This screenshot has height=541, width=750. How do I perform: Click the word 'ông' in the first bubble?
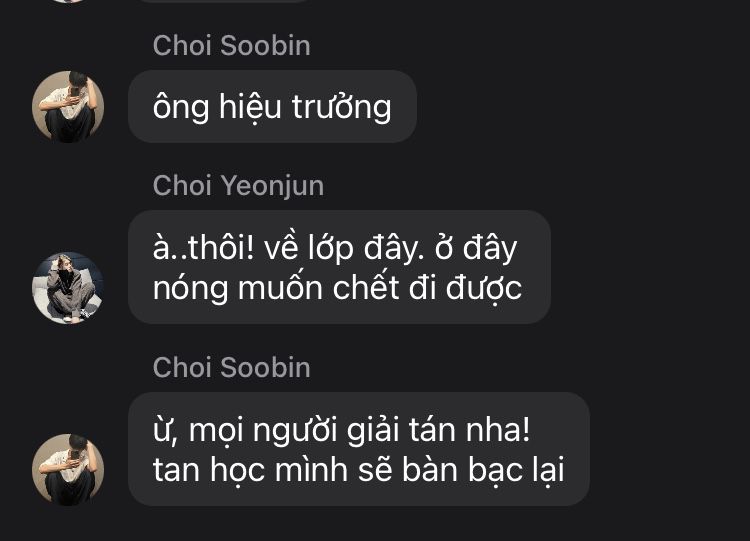pos(181,107)
